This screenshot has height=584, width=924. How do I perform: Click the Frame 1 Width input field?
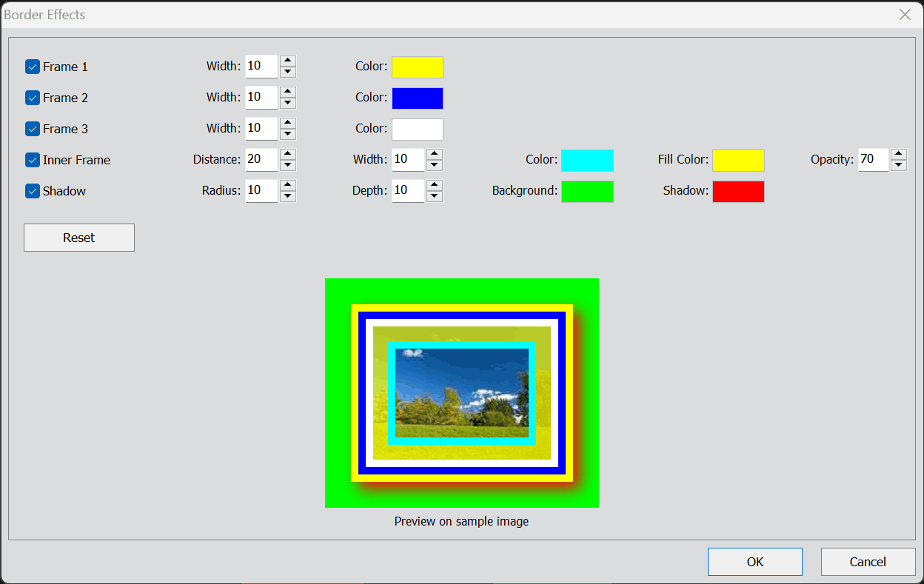tap(262, 67)
